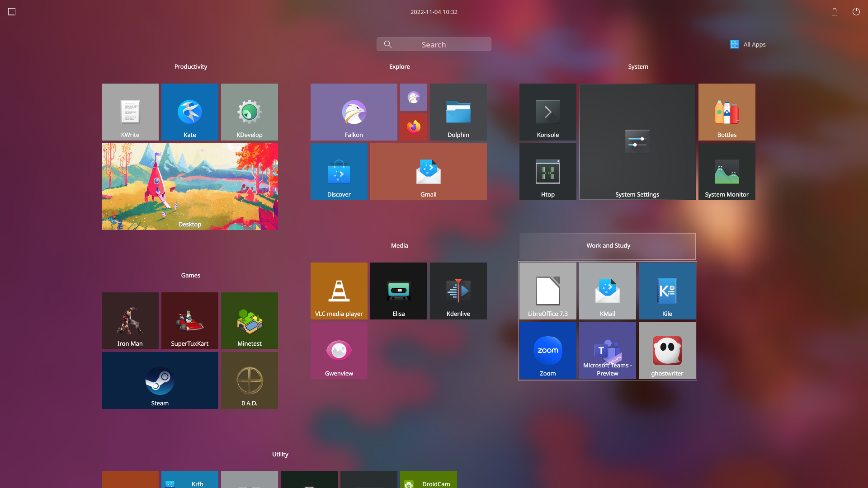Launch Konsole terminal

coord(548,112)
